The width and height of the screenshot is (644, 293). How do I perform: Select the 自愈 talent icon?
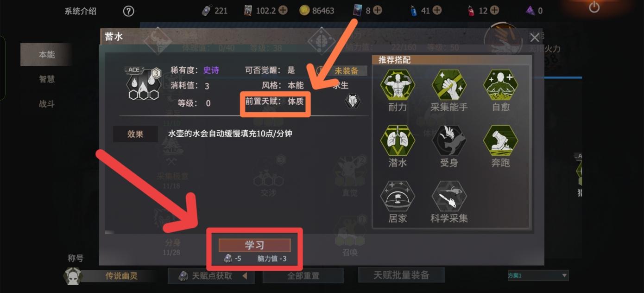point(500,85)
